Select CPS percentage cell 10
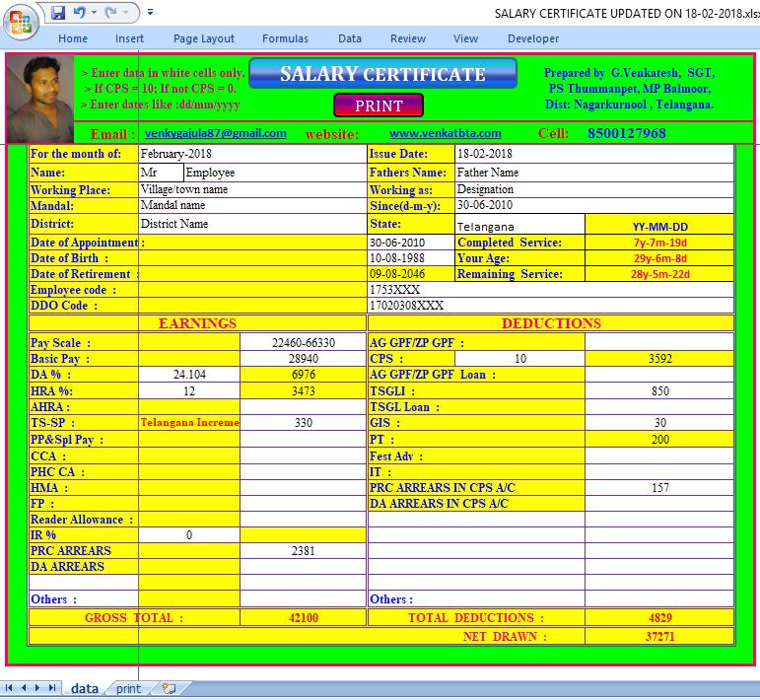Viewport: 760px width, 700px height. [x=519, y=359]
